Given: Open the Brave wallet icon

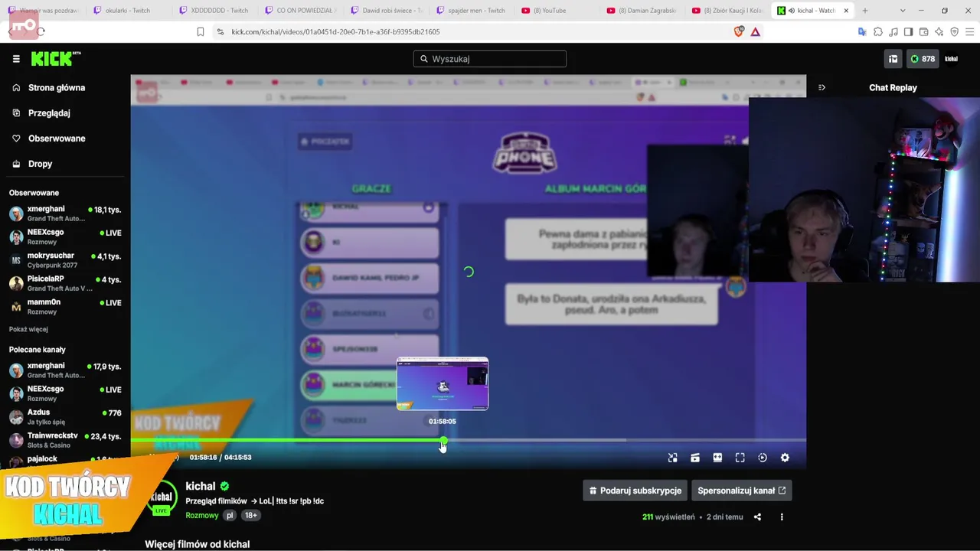Looking at the screenshot, I should [x=923, y=31].
